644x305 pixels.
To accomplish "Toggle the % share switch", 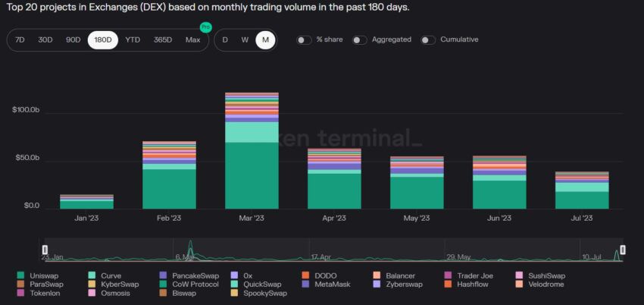I will 304,40.
